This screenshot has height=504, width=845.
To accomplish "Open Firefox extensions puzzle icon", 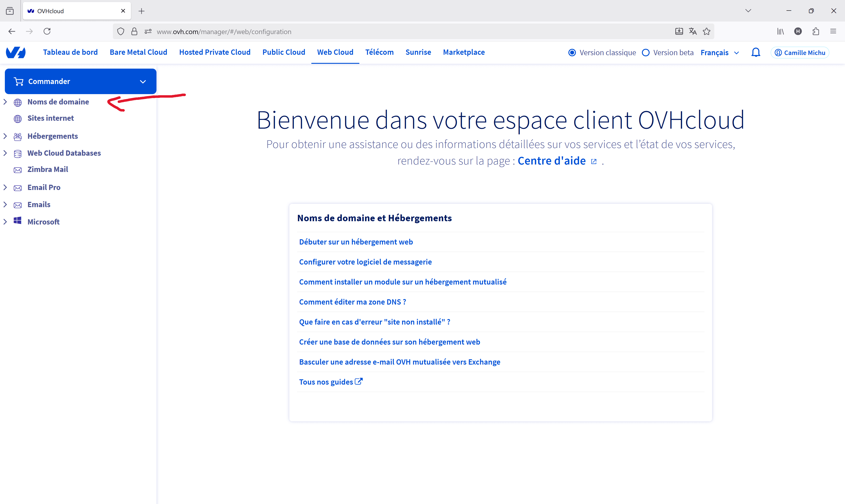I will 816,32.
